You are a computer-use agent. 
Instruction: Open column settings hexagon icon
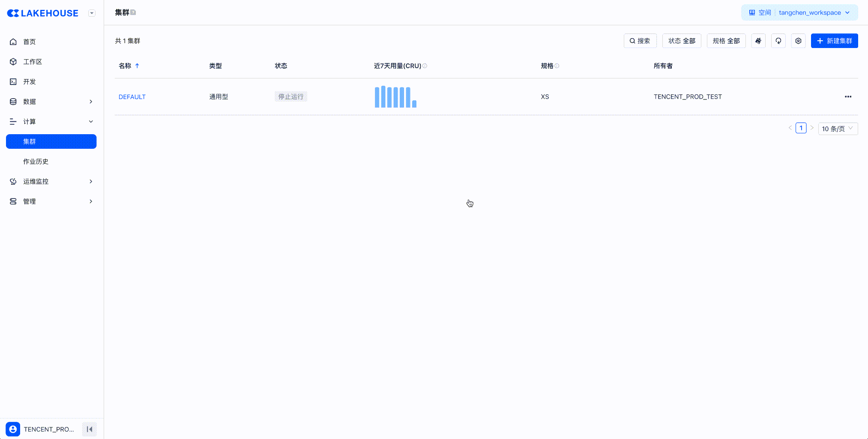coord(798,41)
